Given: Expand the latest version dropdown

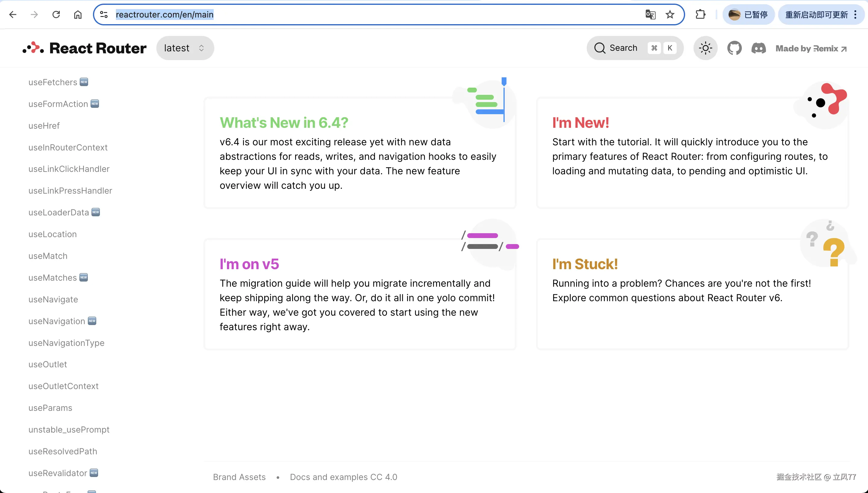Looking at the screenshot, I should (x=185, y=48).
